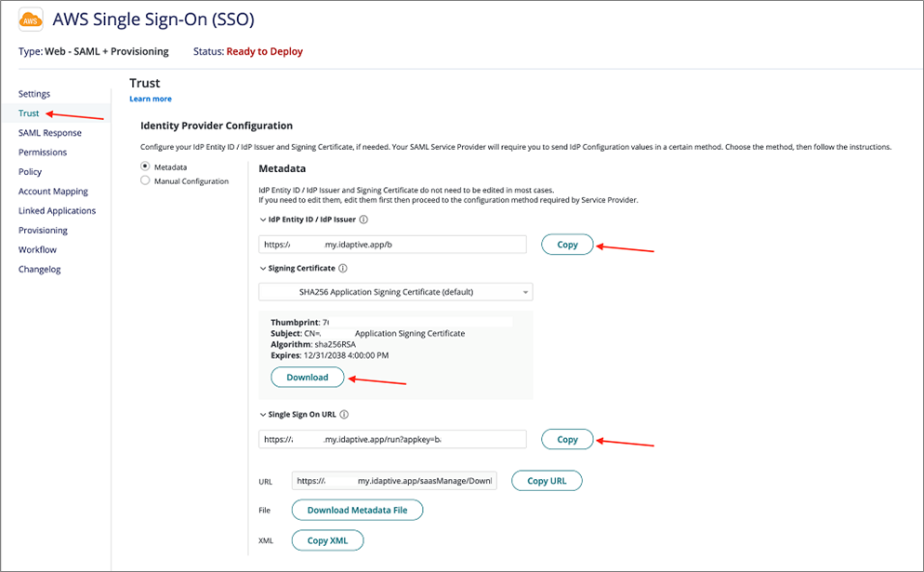Open Linked Applications in sidebar
The height and width of the screenshot is (572, 924).
coord(57,210)
